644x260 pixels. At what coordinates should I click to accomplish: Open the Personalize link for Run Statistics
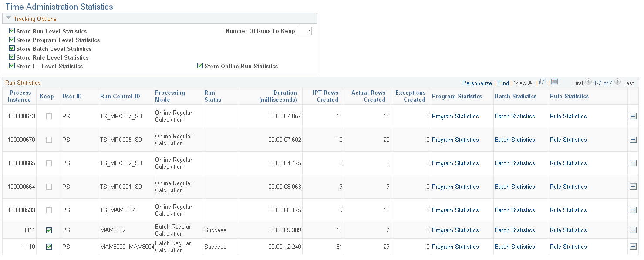coord(477,83)
